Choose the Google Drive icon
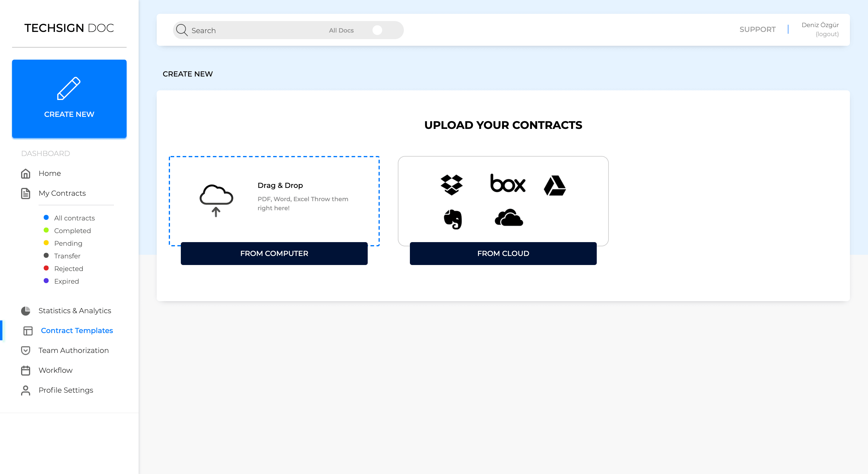 (x=555, y=186)
